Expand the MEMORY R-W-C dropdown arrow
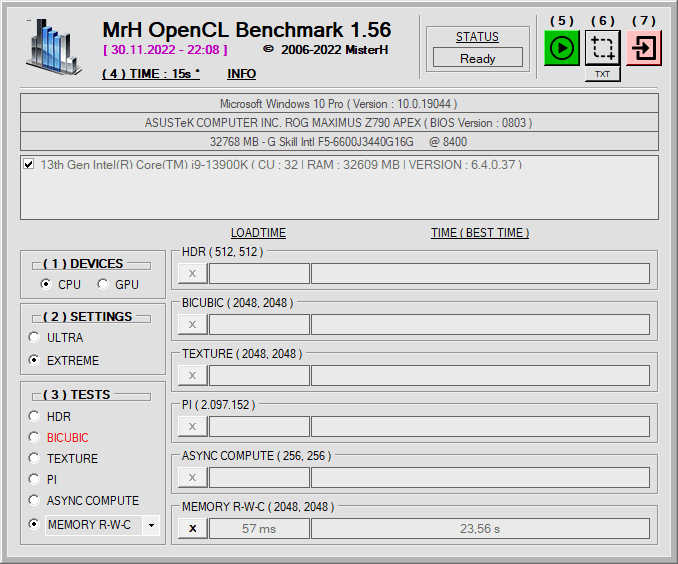This screenshot has height=564, width=678. [x=151, y=525]
